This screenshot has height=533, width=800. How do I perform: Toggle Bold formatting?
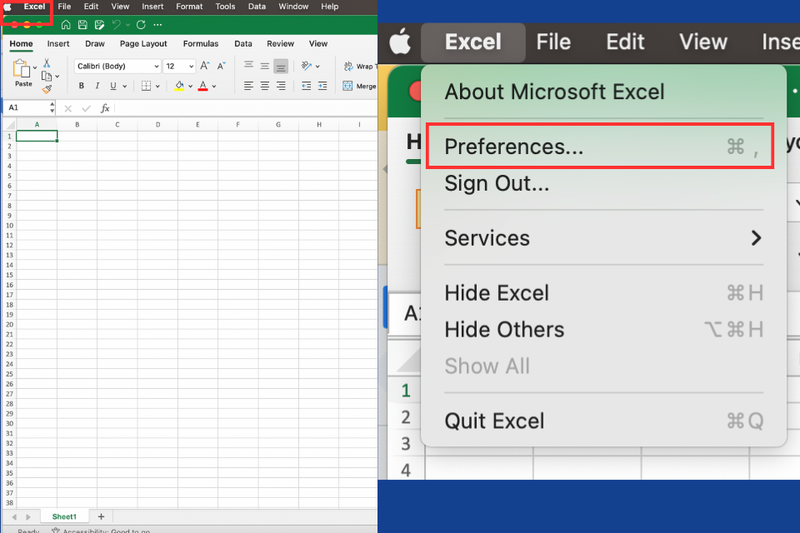(x=81, y=86)
